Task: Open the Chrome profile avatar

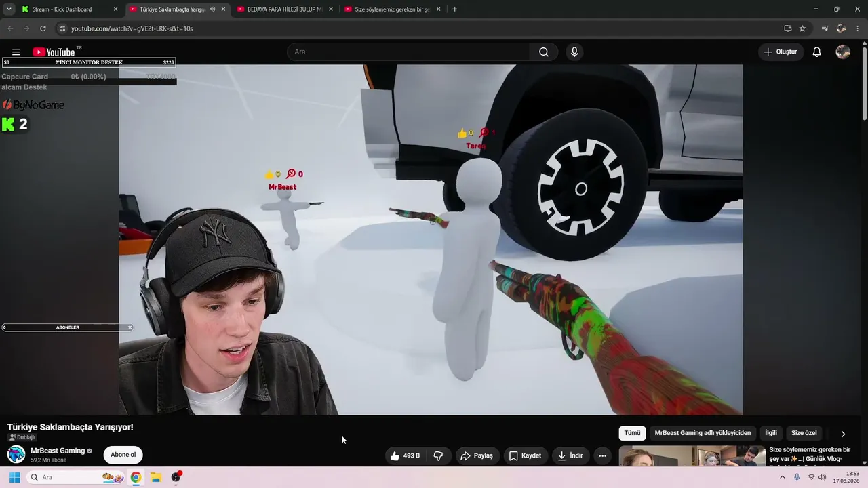Action: click(841, 28)
